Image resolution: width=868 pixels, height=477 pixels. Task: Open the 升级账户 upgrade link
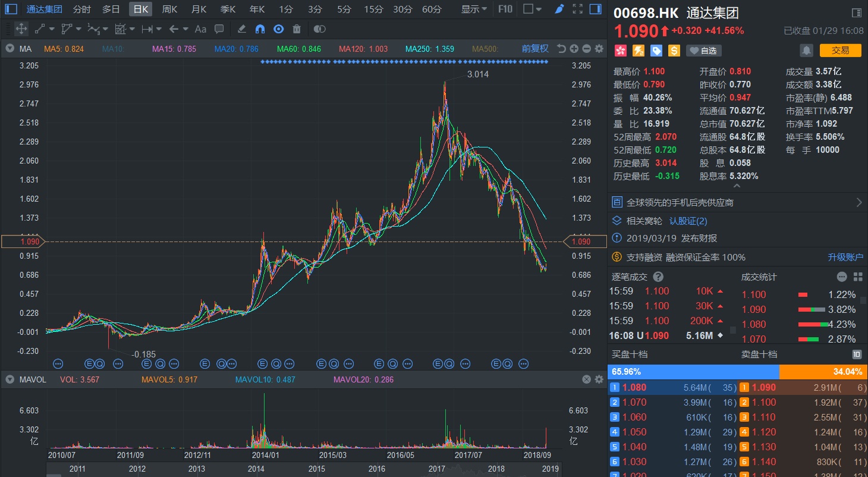tap(845, 257)
